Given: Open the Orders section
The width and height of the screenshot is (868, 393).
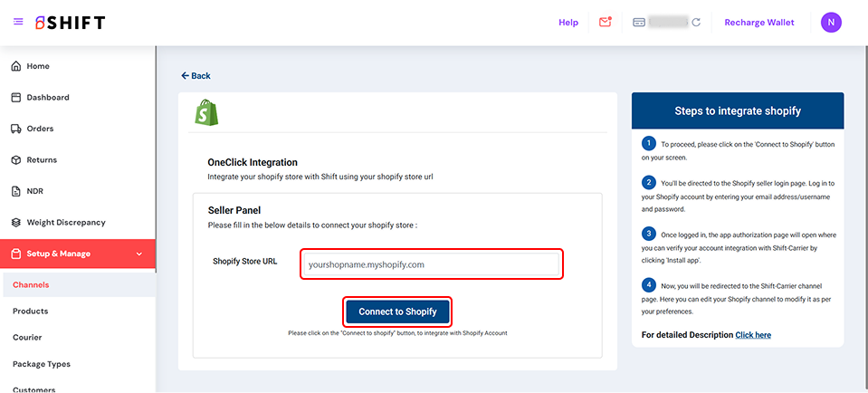Looking at the screenshot, I should pos(40,129).
